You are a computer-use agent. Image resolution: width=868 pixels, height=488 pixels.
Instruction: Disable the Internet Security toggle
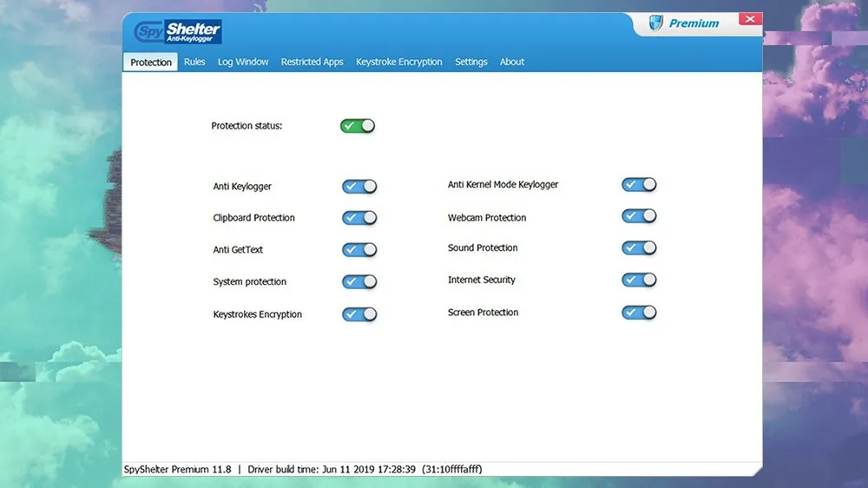pyautogui.click(x=639, y=280)
